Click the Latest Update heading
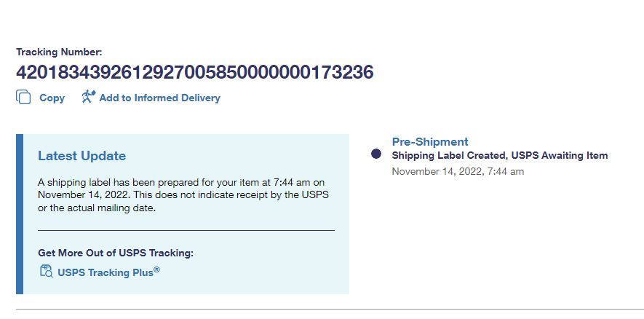The width and height of the screenshot is (644, 319). [x=82, y=156]
